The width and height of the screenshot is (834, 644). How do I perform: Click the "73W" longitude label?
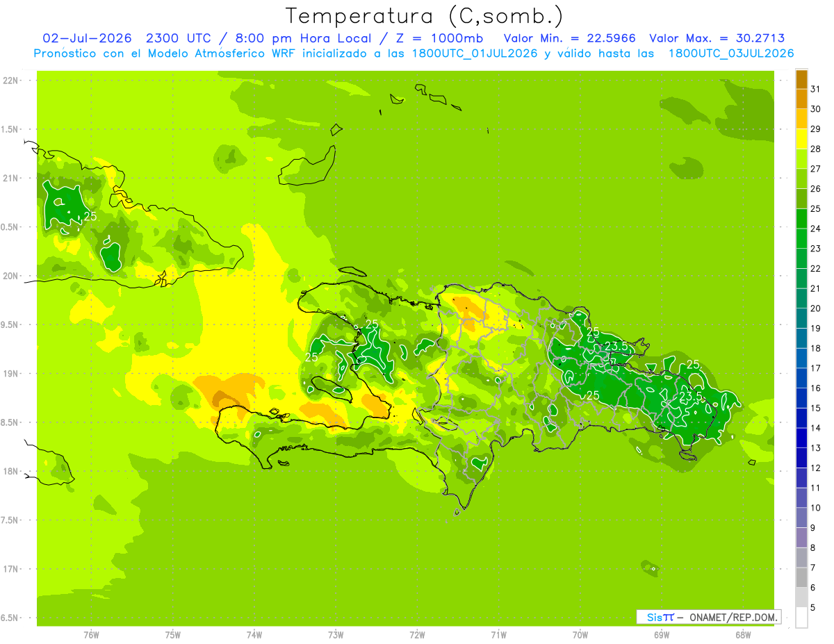[336, 635]
